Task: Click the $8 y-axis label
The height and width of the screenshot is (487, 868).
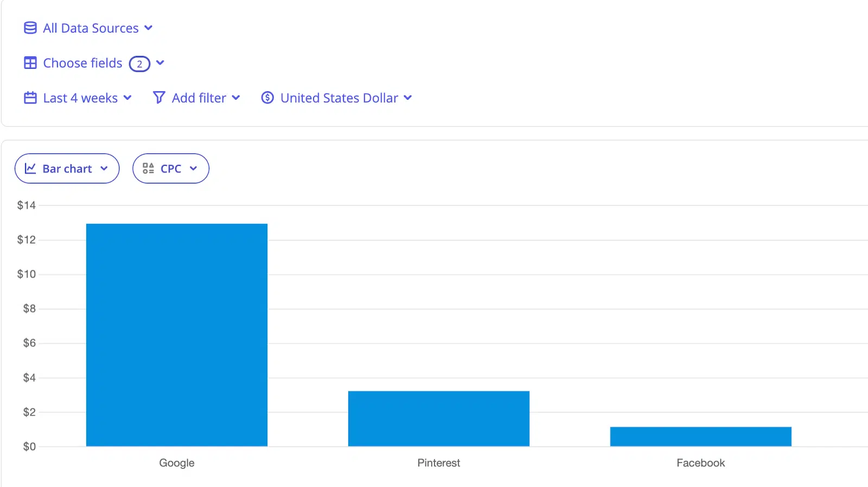Action: tap(29, 309)
